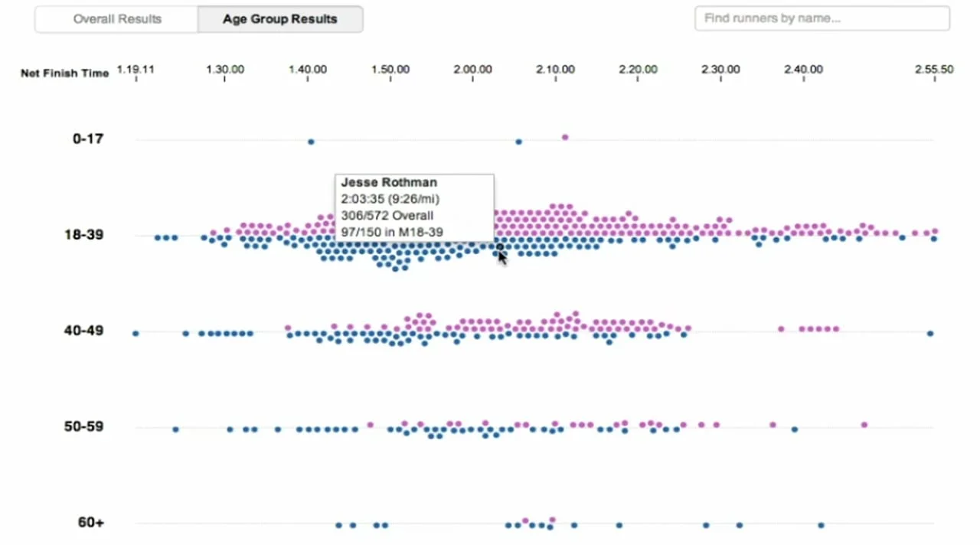
Task: Select the only pink dot in the 0-17 row
Action: [565, 138]
